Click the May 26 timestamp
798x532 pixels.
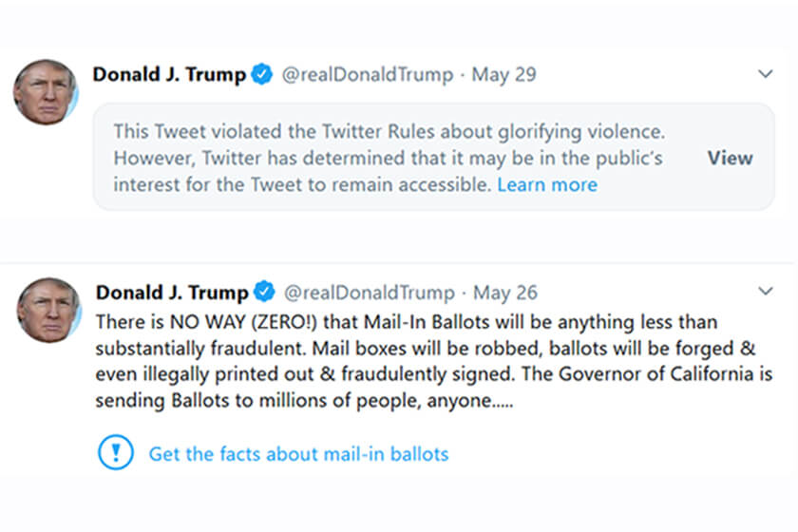[x=506, y=293]
